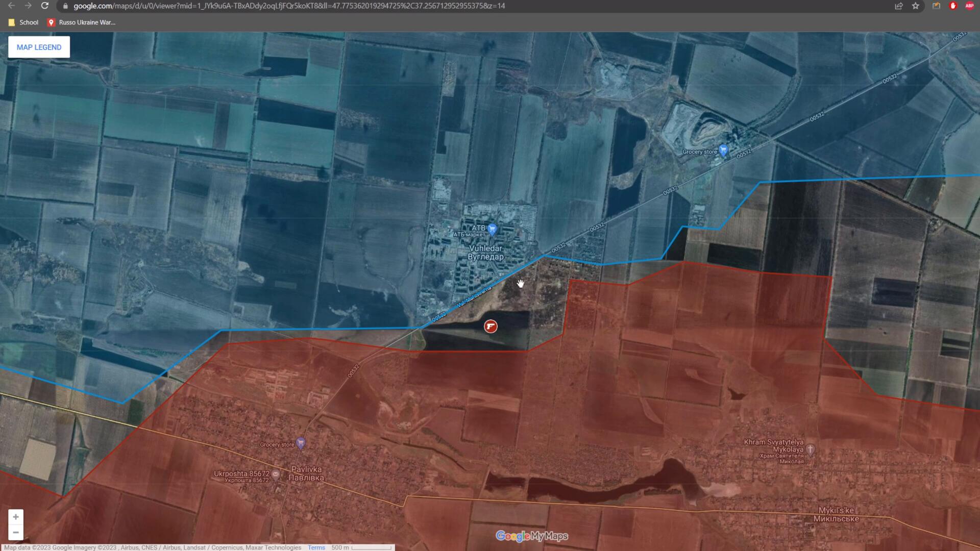Image resolution: width=980 pixels, height=551 pixels.
Task: Open the School bookmarks folder
Action: (x=23, y=22)
